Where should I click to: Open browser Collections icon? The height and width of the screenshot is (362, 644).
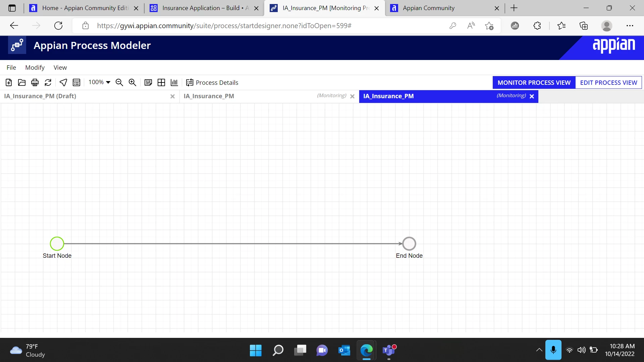(584, 25)
